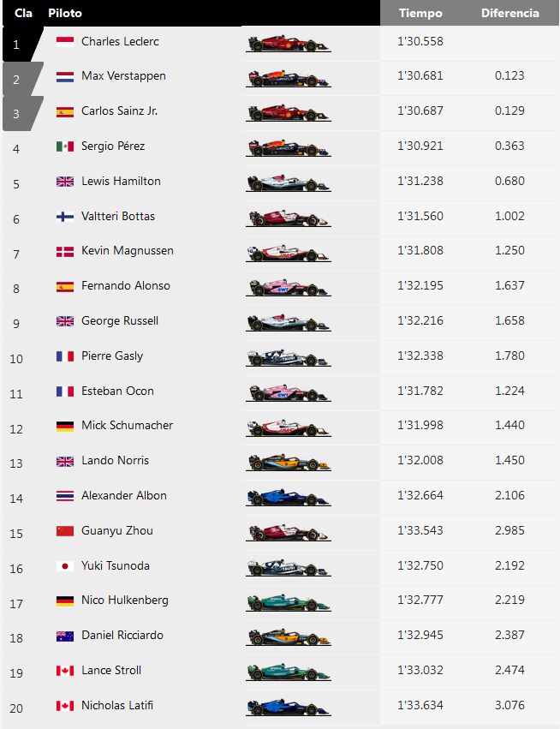Click Fernando Alonso's pink Alpine car icon
The height and width of the screenshot is (729, 560).
(288, 287)
